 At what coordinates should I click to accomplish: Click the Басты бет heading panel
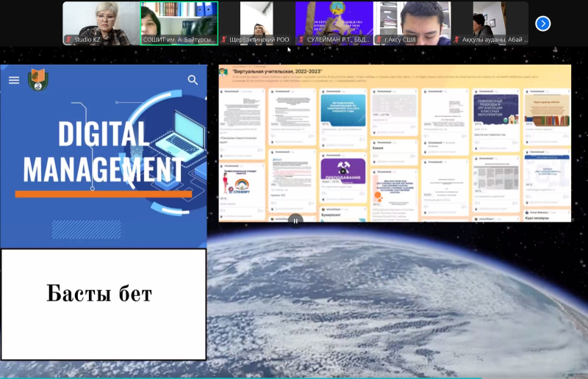tap(103, 295)
